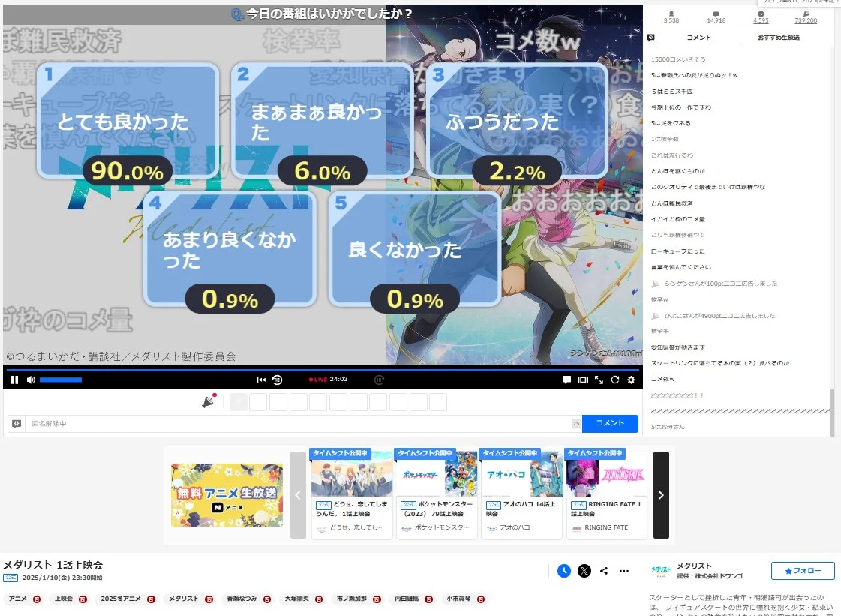Rewind 10 seconds in the player
This screenshot has height=616, width=841.
tap(278, 380)
